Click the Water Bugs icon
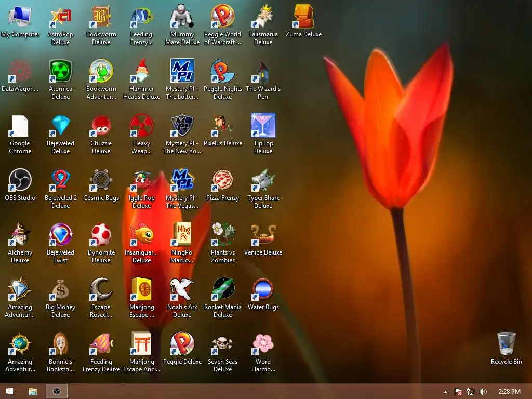Image resolution: width=532 pixels, height=399 pixels. tap(263, 289)
